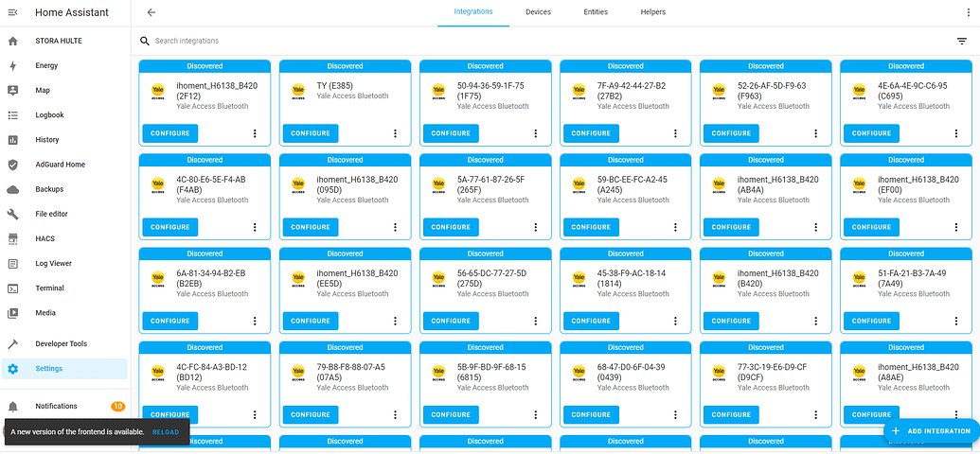Open the Map sidebar icon

(12, 91)
